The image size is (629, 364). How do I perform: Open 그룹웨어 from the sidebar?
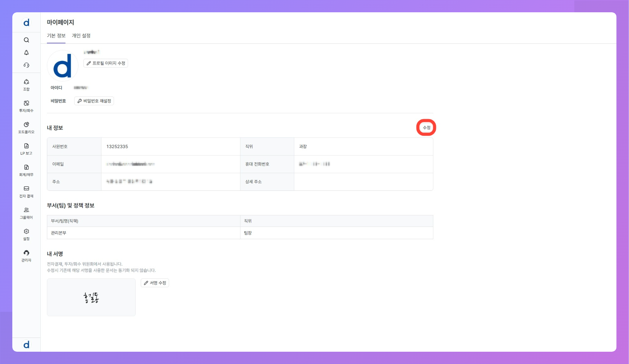tap(26, 213)
